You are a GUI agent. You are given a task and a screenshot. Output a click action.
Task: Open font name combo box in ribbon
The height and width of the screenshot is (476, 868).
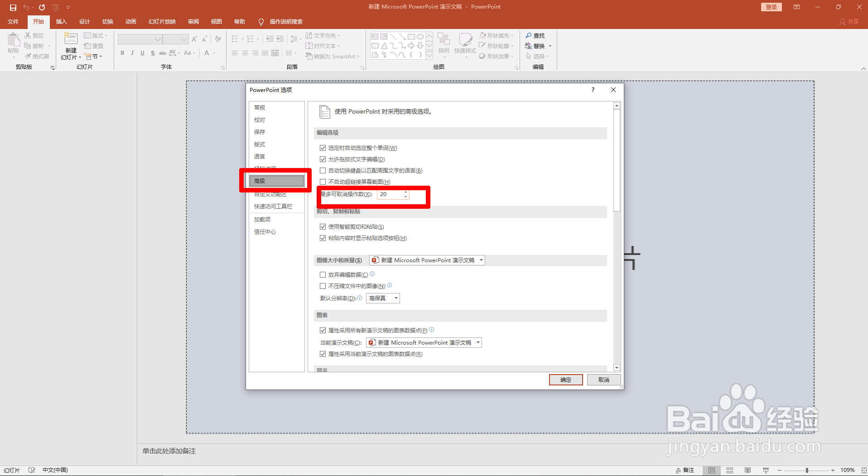[140, 39]
